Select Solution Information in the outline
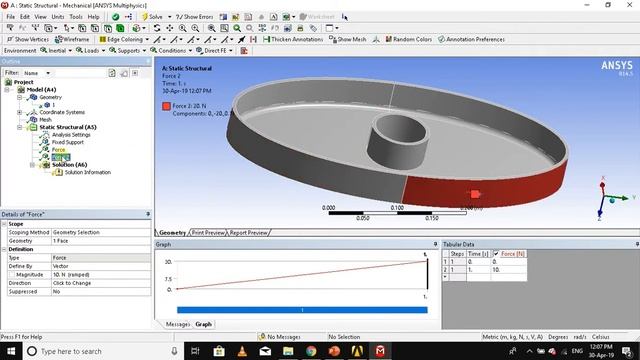The height and width of the screenshot is (360, 640). click(87, 172)
